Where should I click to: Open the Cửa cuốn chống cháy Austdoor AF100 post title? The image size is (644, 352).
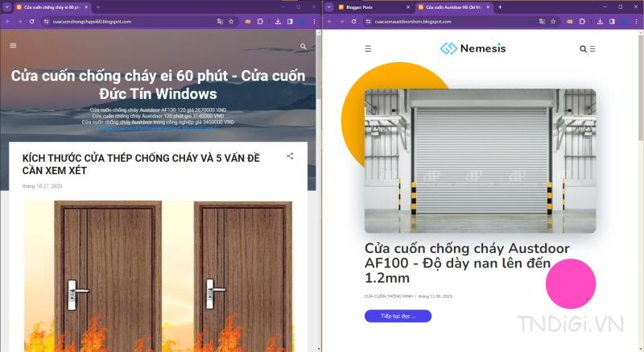[467, 263]
